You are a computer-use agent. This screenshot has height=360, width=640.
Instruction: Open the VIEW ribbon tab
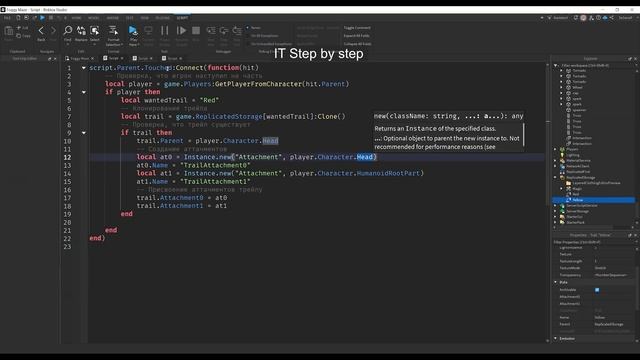coord(145,18)
